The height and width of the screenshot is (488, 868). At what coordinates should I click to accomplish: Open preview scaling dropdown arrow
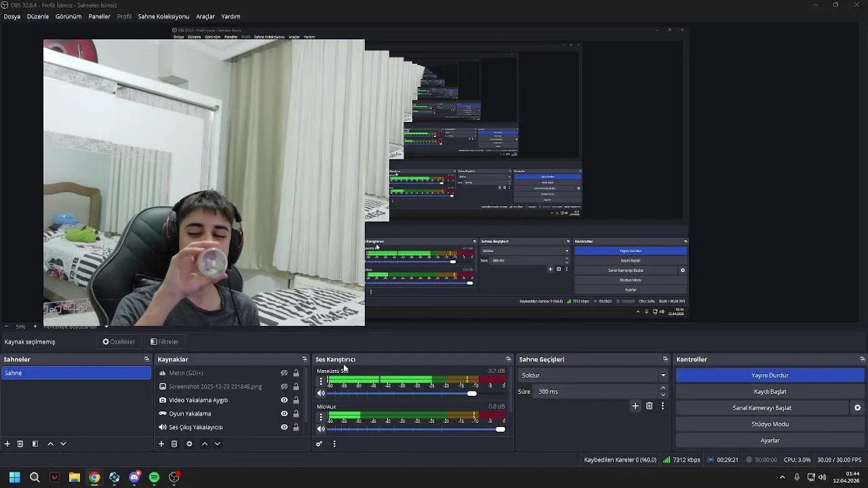click(x=106, y=327)
